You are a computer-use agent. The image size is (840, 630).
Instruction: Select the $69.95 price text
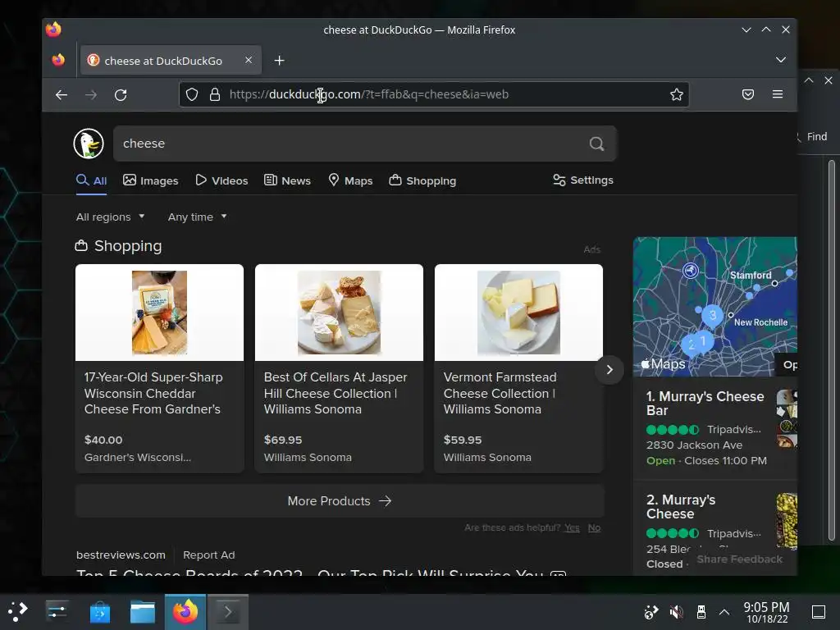[x=283, y=440]
